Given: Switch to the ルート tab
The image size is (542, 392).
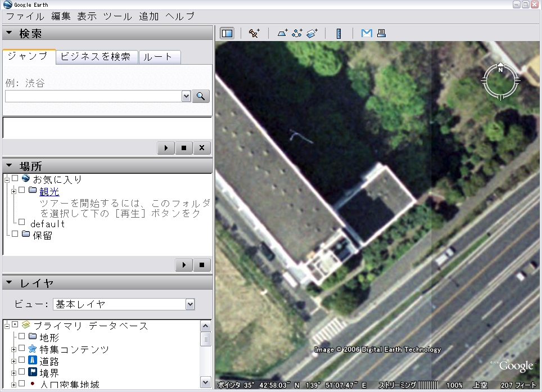Looking at the screenshot, I should coord(159,57).
